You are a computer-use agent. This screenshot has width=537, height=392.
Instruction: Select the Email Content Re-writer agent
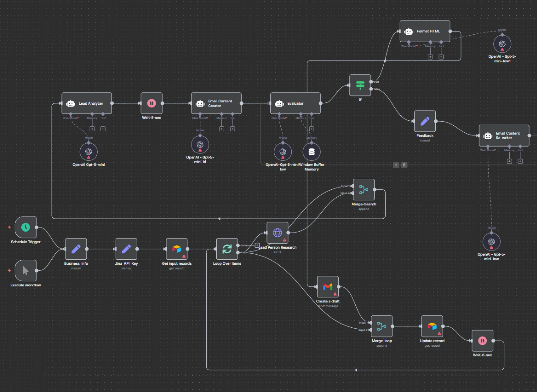click(x=504, y=135)
